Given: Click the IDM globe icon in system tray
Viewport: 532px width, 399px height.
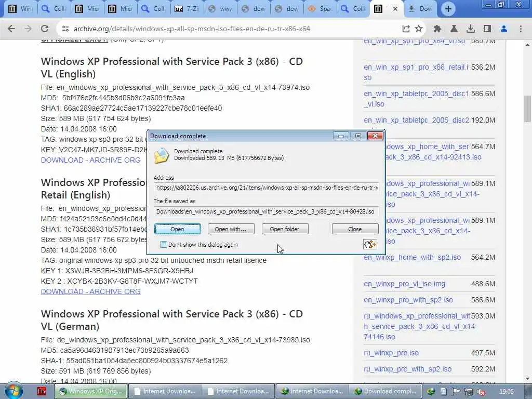Looking at the screenshot, I should (x=431, y=392).
